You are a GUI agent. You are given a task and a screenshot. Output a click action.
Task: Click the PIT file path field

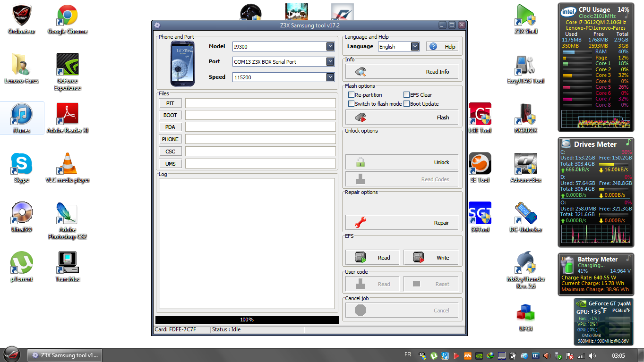(x=260, y=103)
